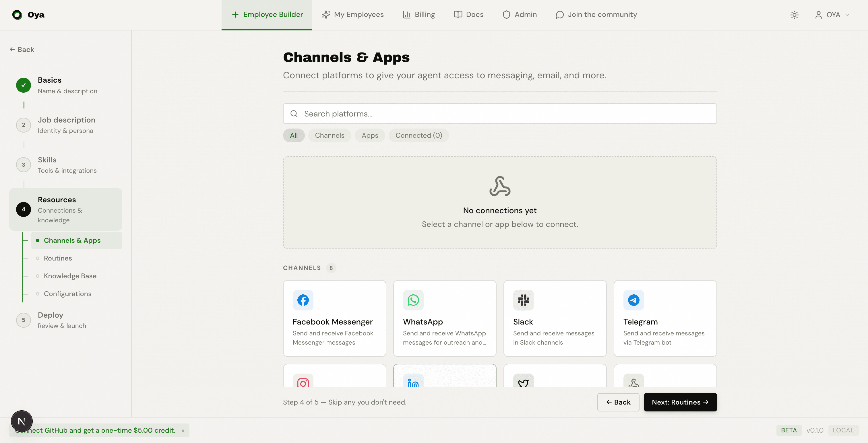Switch filter to Channels only
Image resolution: width=868 pixels, height=443 pixels.
330,135
